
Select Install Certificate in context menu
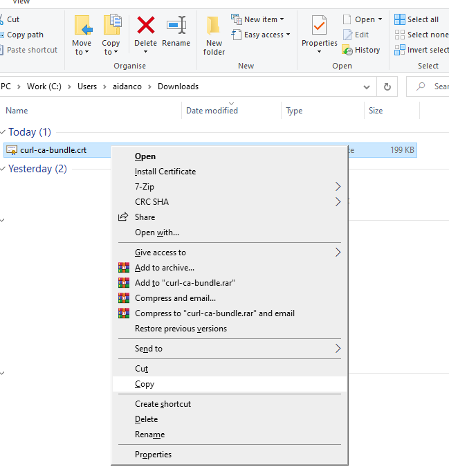[x=165, y=172]
